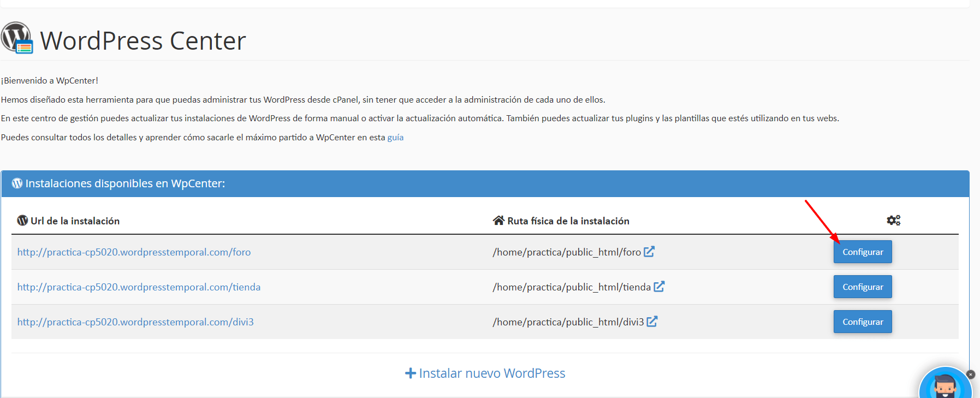Click the gears icon in table header
Image resolution: width=980 pixels, height=398 pixels.
[x=894, y=221]
